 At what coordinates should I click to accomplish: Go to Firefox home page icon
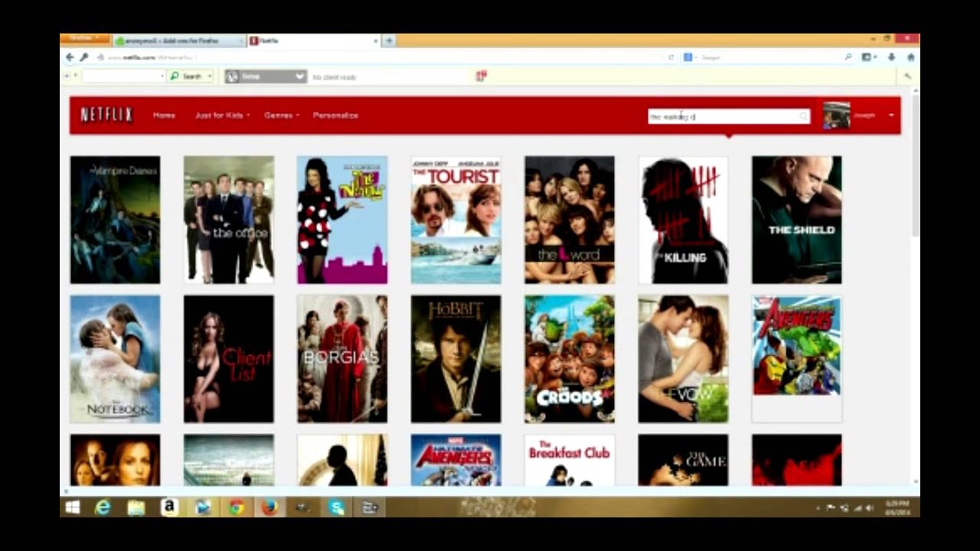910,57
